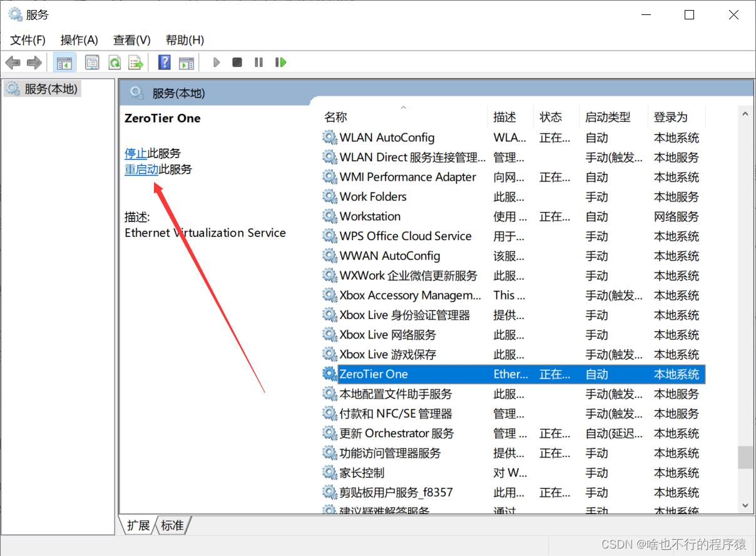
Task: Click 网络服务 login cell of Workstation
Action: (x=677, y=216)
